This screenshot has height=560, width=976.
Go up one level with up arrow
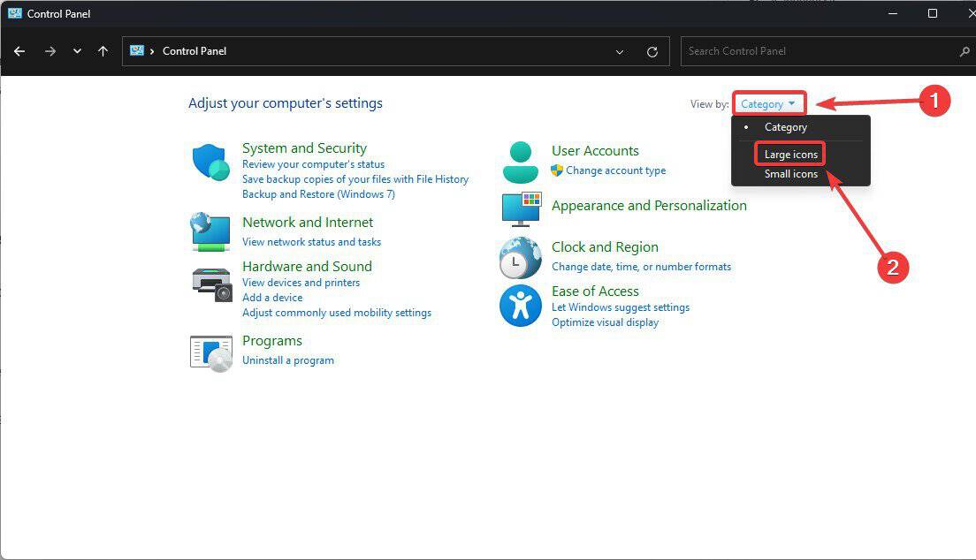(x=103, y=51)
